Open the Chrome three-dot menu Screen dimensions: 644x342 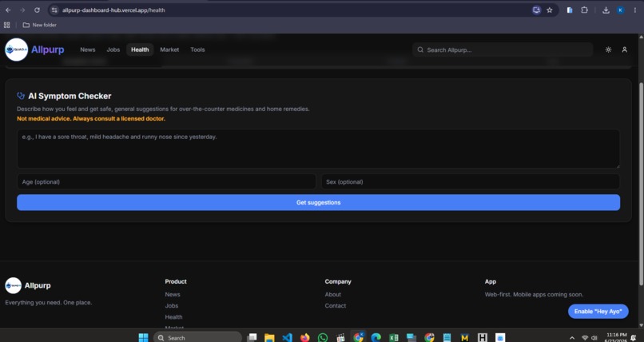(634, 10)
